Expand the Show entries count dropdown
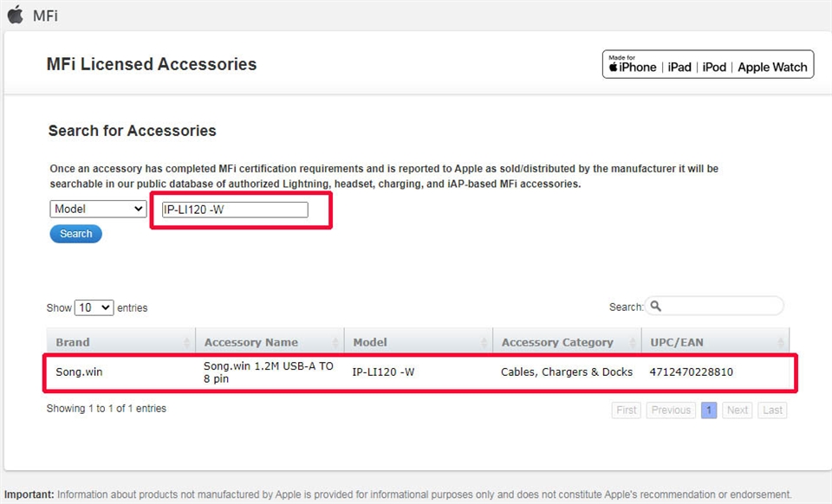Viewport: 832px width, 504px height. pos(94,307)
